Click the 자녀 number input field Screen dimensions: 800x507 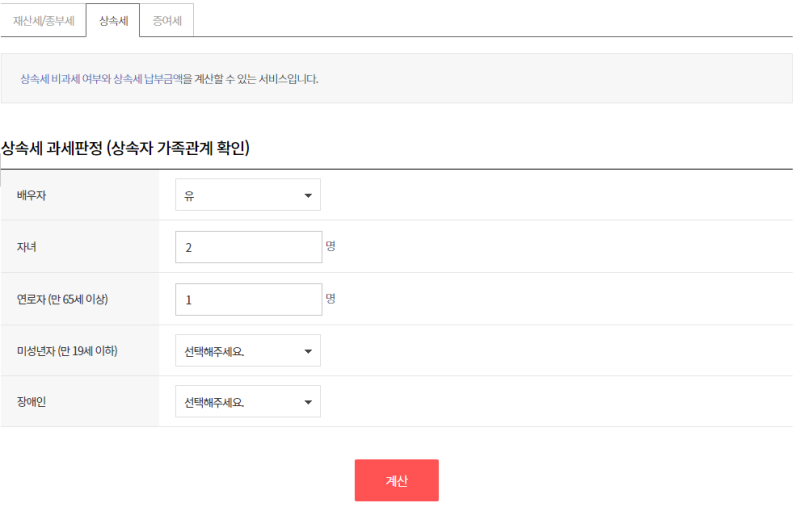(x=248, y=247)
